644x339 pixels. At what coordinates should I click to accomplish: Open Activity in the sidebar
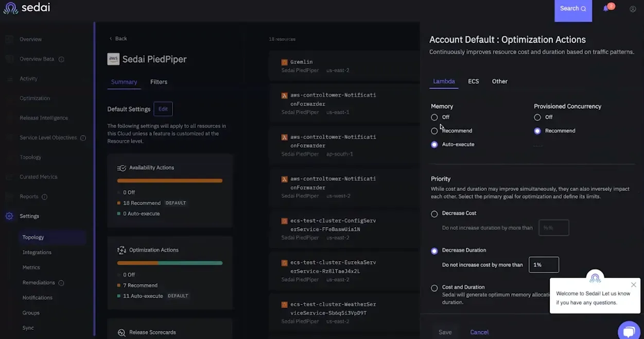pyautogui.click(x=29, y=79)
